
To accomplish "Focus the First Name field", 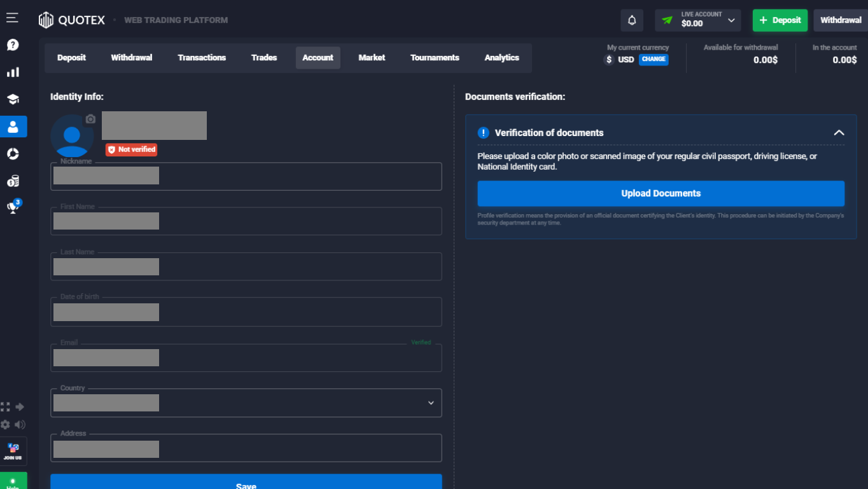I will [x=246, y=221].
